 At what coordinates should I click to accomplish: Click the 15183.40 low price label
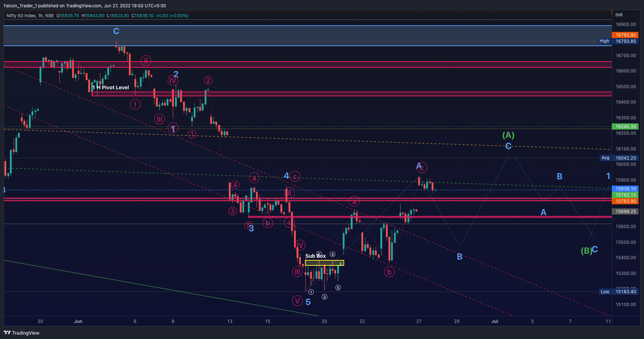tap(625, 292)
